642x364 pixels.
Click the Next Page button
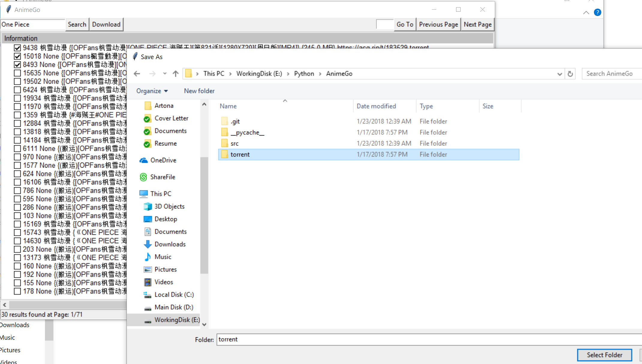(477, 25)
